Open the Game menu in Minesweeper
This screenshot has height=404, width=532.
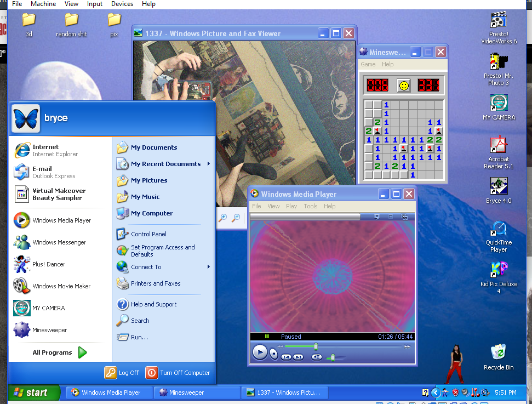[x=368, y=64]
